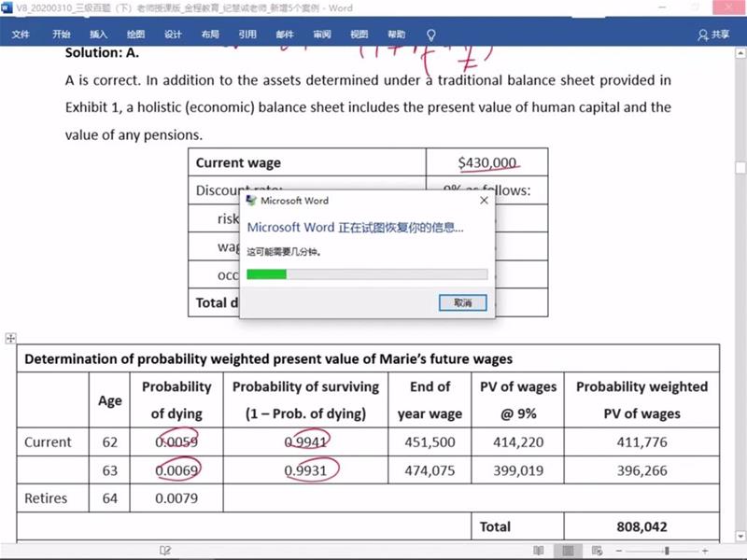
Task: Switch to the 审阅 ribbon tab
Action: [x=322, y=35]
